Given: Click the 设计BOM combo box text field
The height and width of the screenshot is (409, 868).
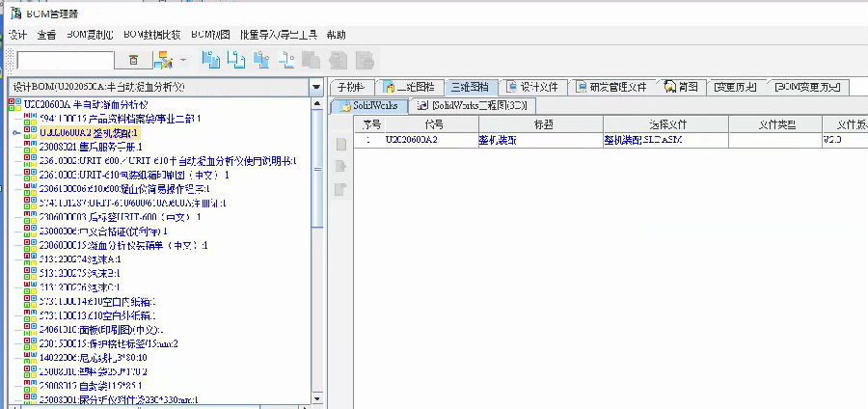Looking at the screenshot, I should point(159,88).
